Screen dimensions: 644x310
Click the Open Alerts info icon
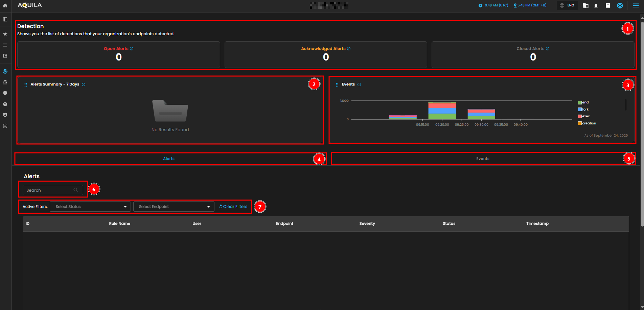132,49
